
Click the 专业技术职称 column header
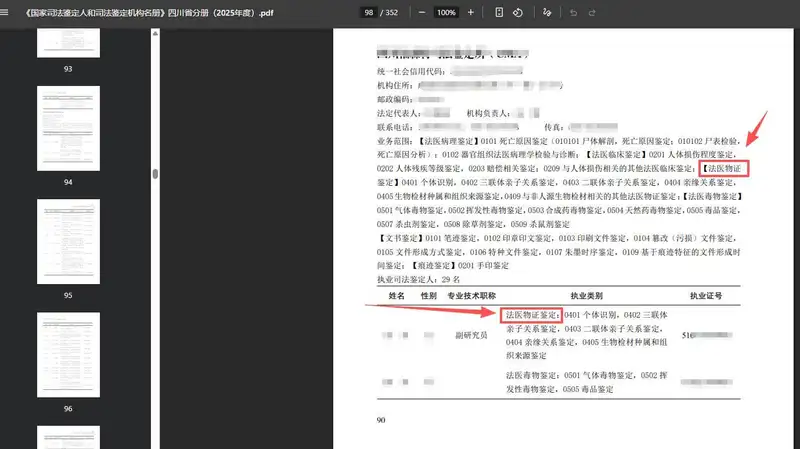471,295
